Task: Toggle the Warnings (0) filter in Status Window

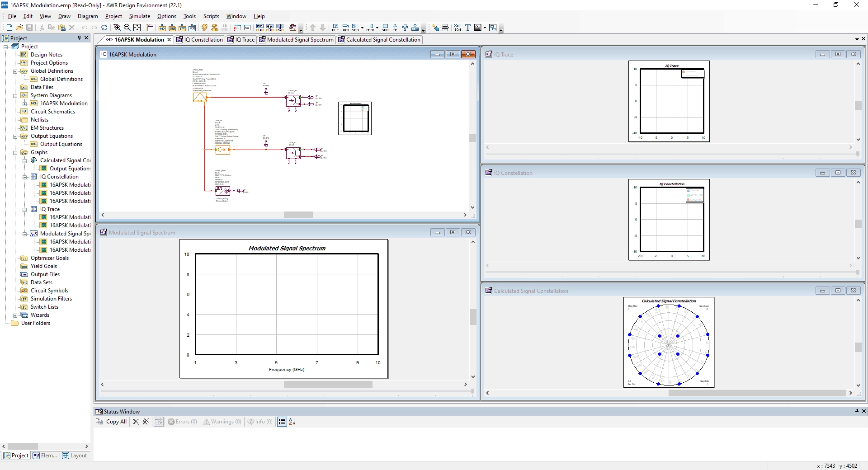Action: coord(222,422)
